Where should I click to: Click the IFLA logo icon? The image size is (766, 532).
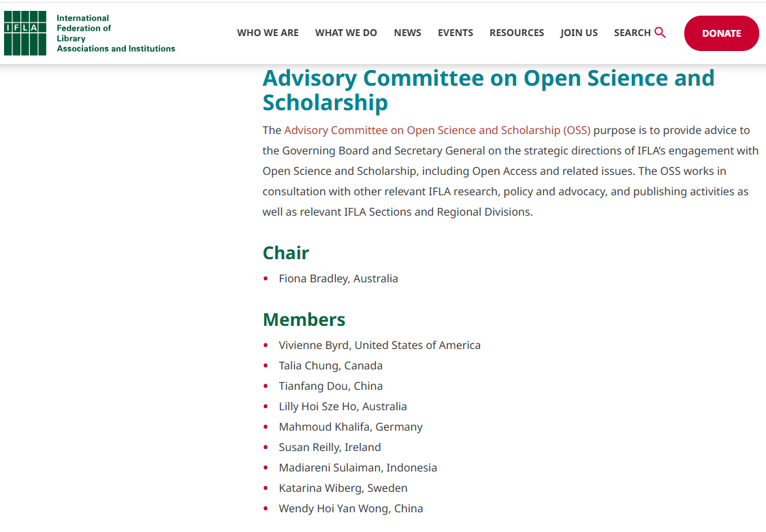[25, 33]
